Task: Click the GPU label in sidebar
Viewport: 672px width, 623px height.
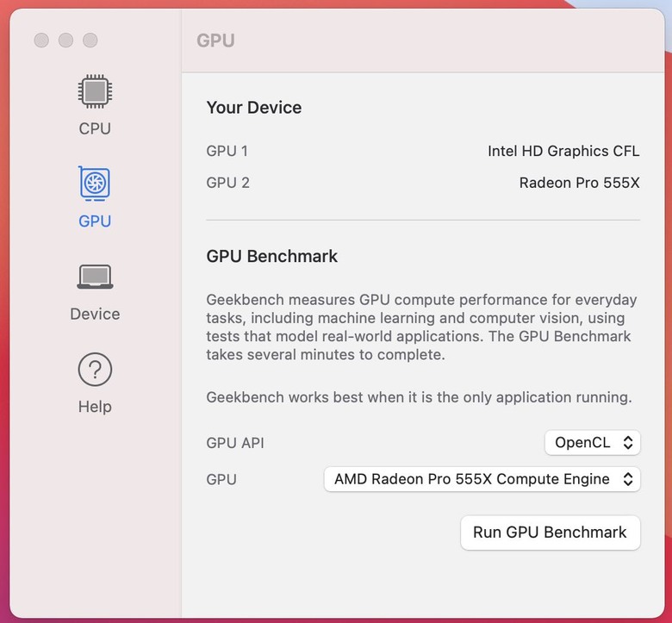Action: [95, 221]
